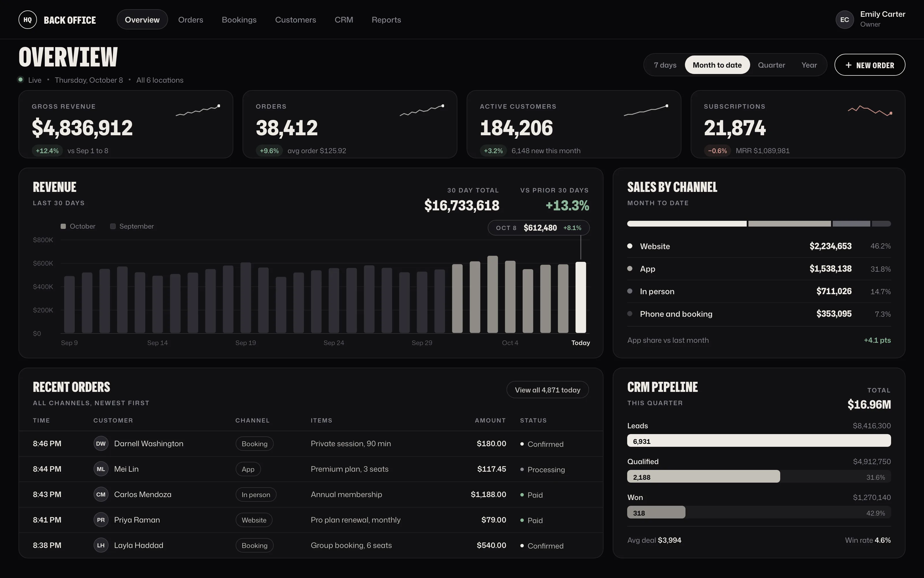The image size is (924, 578).
Task: Click the HQ logo icon
Action: (x=27, y=20)
